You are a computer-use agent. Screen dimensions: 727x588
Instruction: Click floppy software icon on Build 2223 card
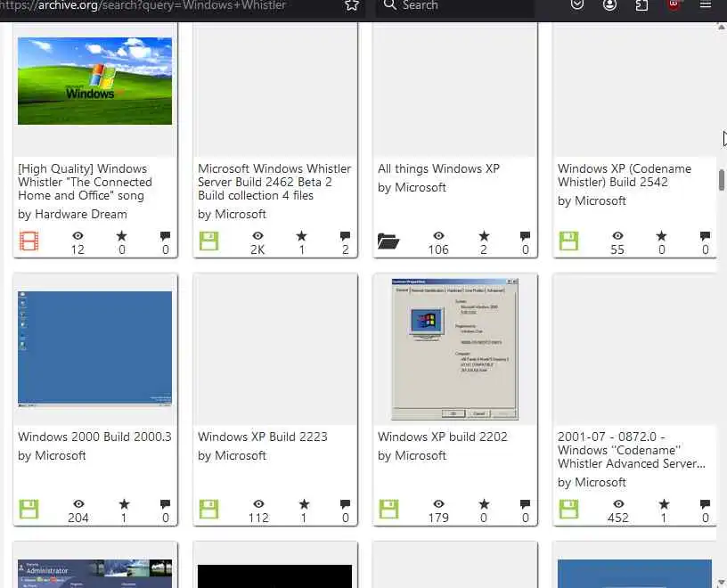pos(208,510)
